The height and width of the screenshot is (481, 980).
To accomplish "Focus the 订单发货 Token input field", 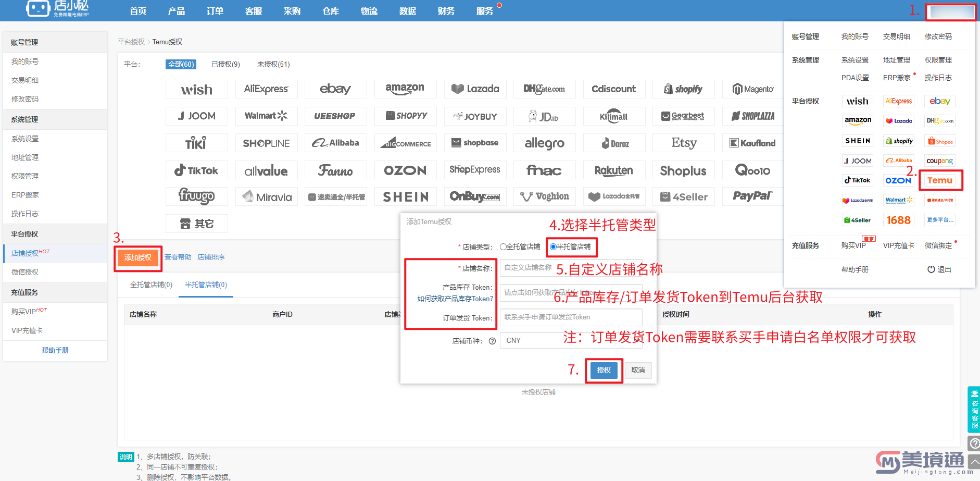I will pos(571,317).
